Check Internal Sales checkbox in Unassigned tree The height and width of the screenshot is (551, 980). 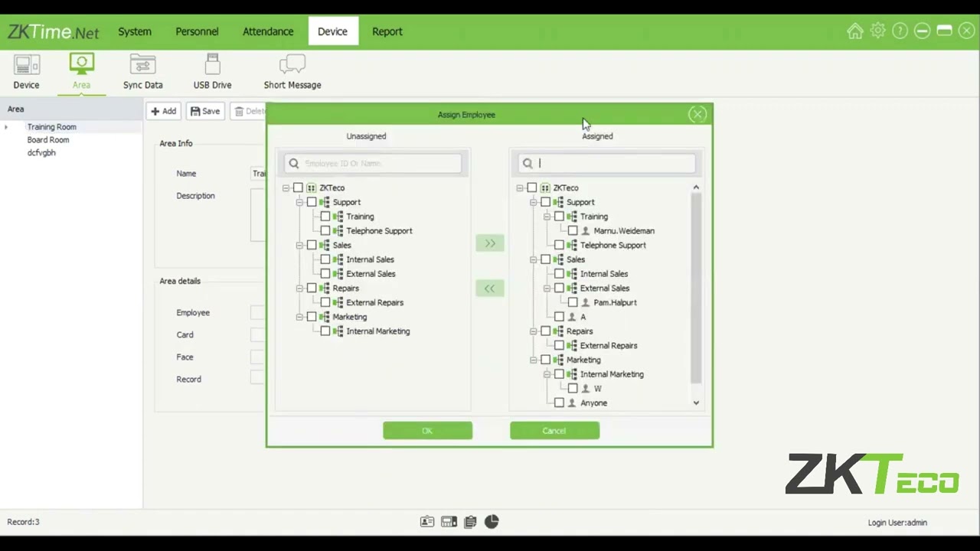[325, 259]
